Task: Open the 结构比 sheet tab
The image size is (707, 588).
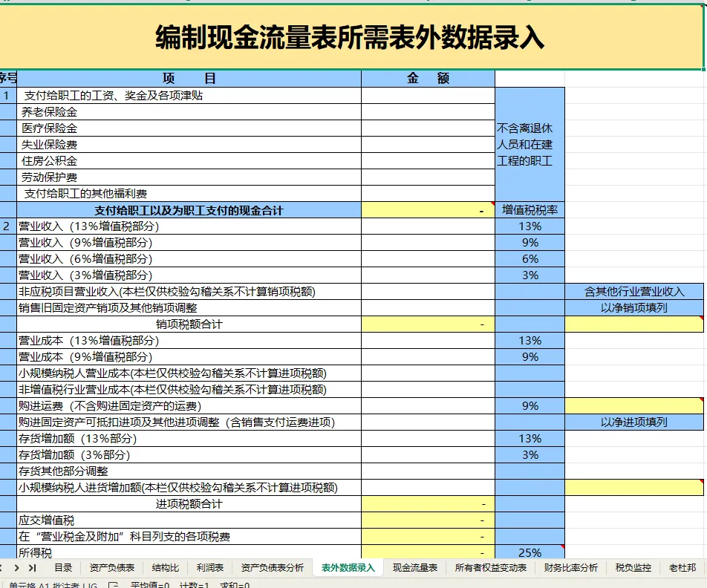Action: point(166,568)
